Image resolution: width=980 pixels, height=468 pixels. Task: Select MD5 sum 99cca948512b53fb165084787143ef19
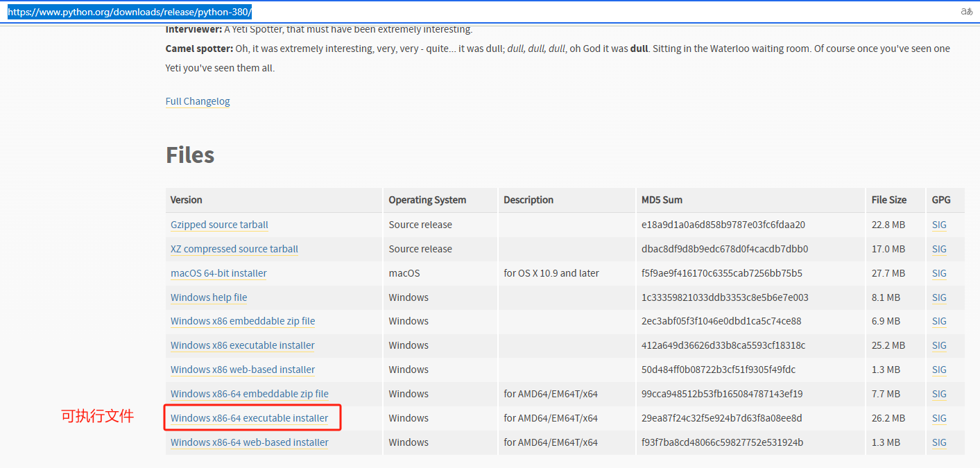[x=722, y=394]
